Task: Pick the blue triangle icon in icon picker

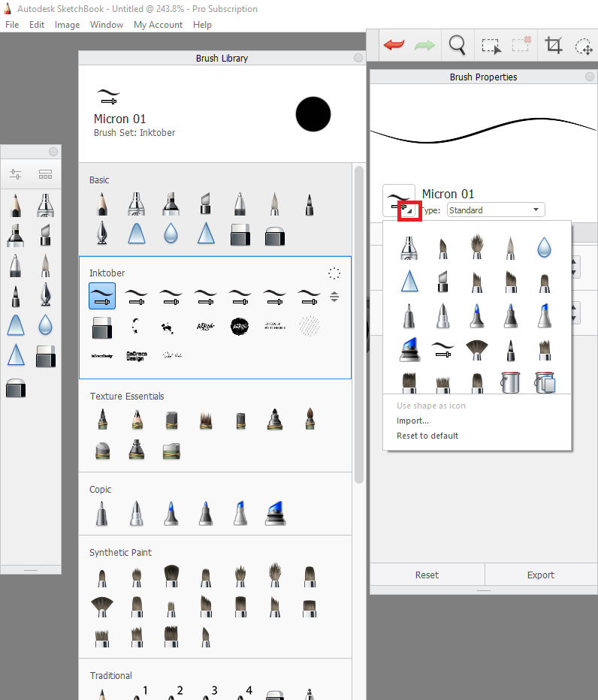Action: [x=409, y=281]
